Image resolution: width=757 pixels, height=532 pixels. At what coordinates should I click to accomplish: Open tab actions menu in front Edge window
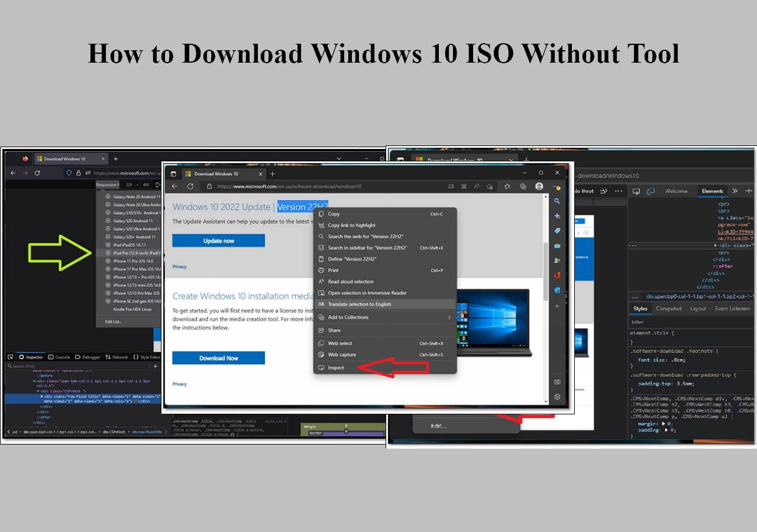click(x=174, y=174)
